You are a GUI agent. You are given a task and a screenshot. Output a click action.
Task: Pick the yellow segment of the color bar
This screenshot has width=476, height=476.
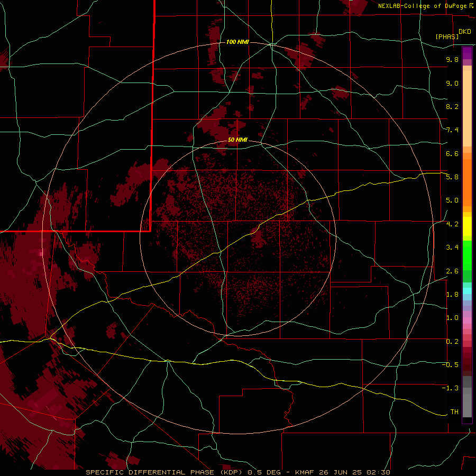[x=467, y=226]
